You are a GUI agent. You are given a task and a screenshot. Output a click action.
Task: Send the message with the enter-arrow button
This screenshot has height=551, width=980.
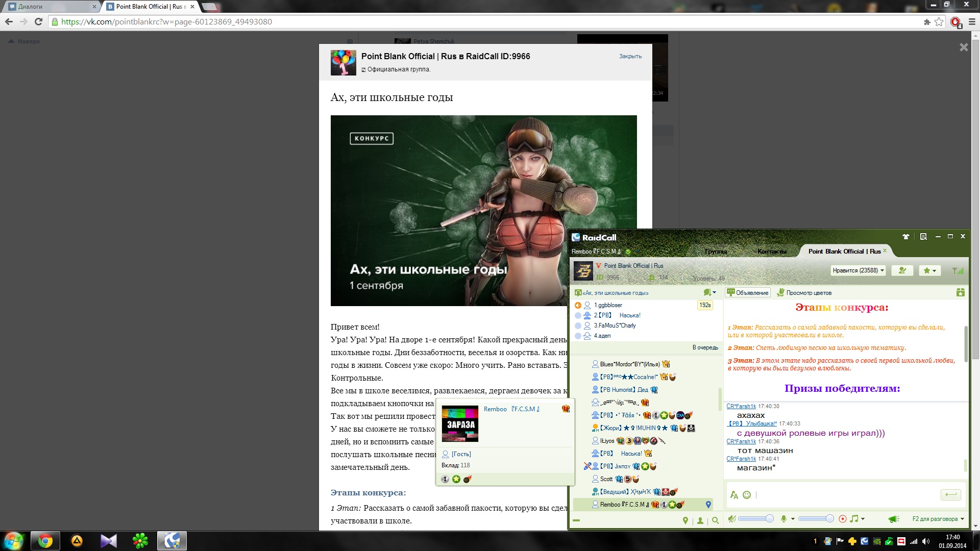[950, 494]
